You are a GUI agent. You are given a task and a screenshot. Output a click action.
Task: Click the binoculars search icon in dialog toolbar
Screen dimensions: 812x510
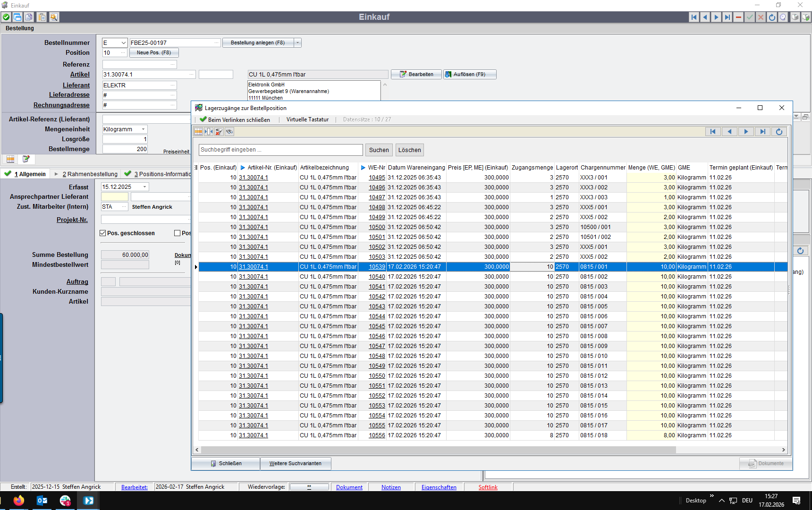click(229, 132)
